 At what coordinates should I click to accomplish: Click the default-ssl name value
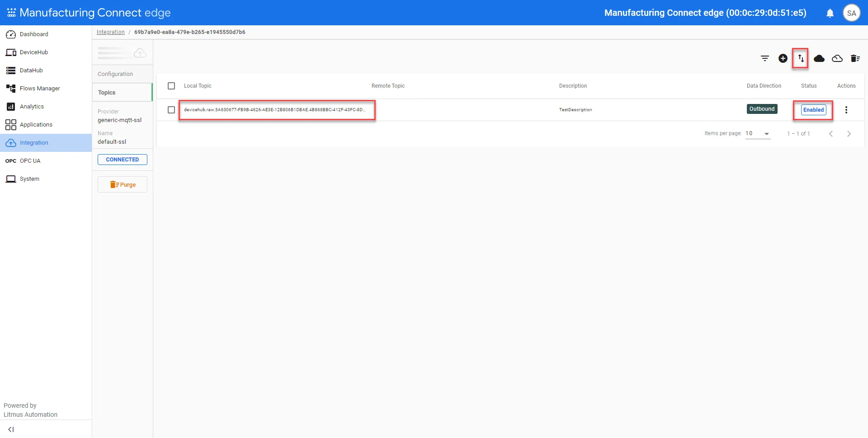(x=112, y=142)
